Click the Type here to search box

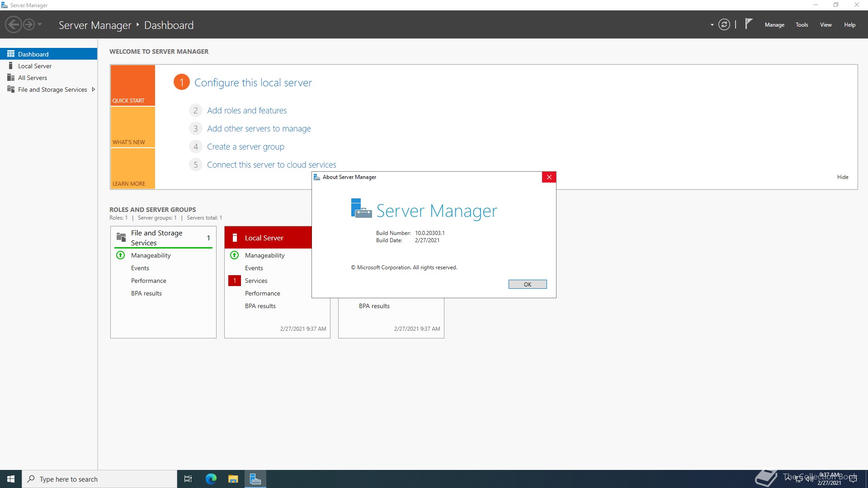coord(99,479)
